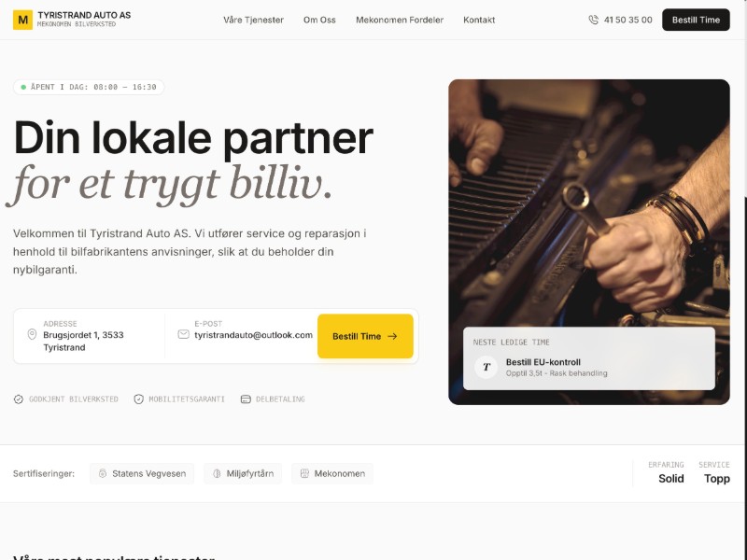747x560 pixels.
Task: Click the map pin icon next to Adresse
Action: pyautogui.click(x=32, y=334)
